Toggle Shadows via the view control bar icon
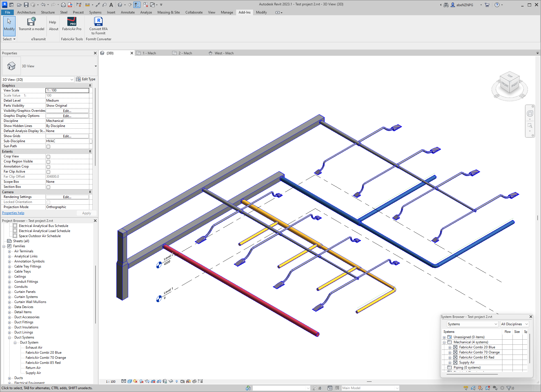 (142, 382)
